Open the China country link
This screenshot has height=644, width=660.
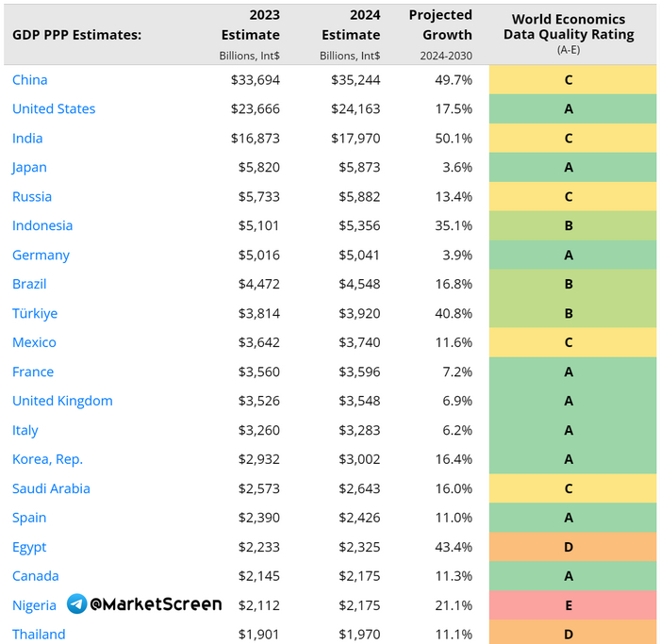30,80
